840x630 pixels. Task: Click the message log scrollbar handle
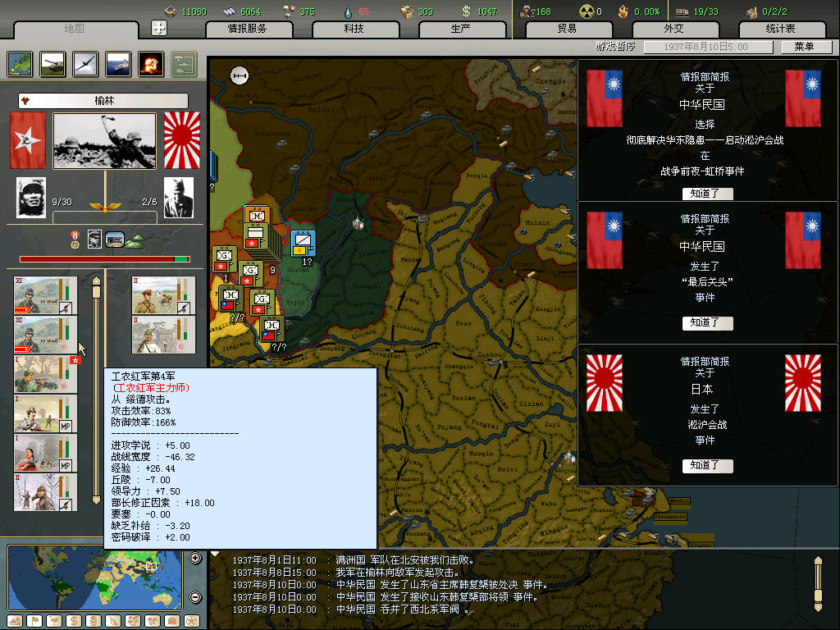click(818, 596)
